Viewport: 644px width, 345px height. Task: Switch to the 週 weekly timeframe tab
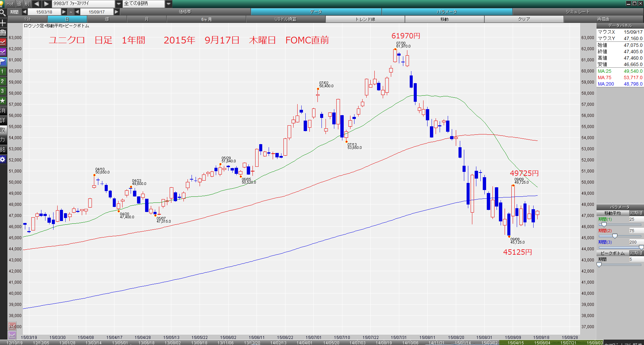pos(107,19)
